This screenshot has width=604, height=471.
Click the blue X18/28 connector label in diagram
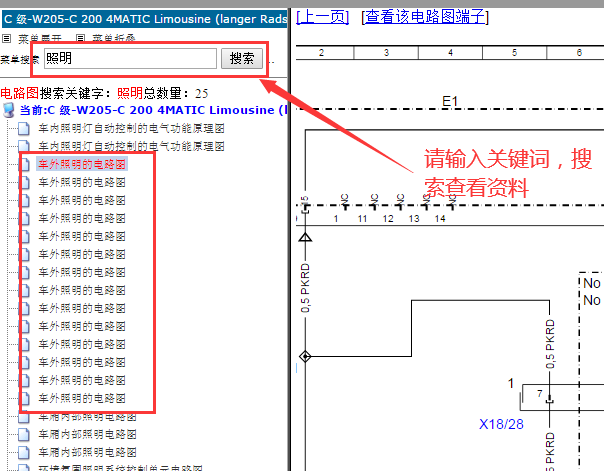[501, 424]
